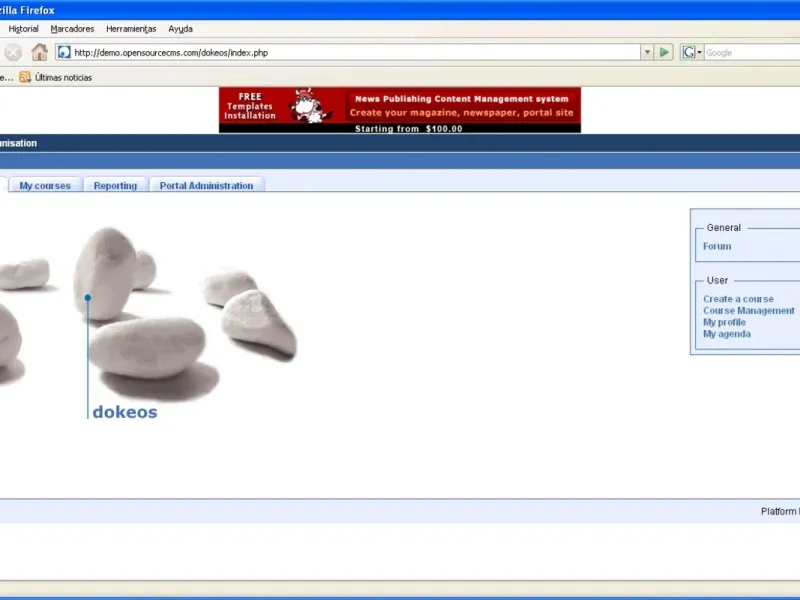Open the Herramientas menu

pos(131,29)
